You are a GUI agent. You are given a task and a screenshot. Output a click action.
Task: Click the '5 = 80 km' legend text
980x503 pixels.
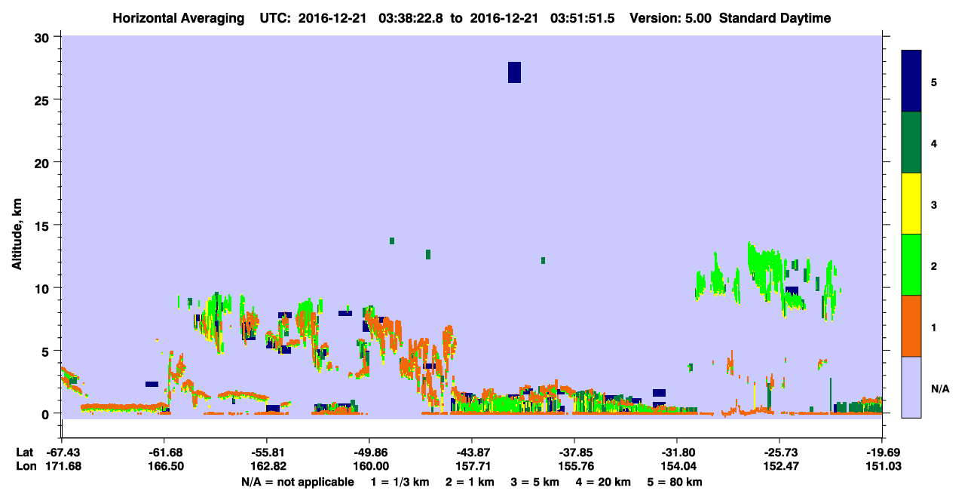pos(675,482)
